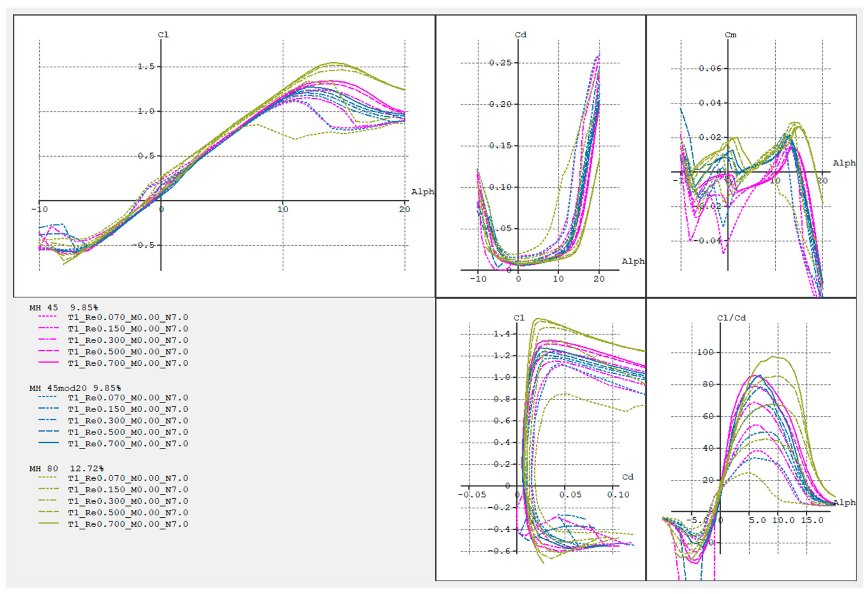Pick MH 45mod20 polar T1_Re0.150_M0.00_N7.0 label
This screenshot has height=594, width=868.
tap(128, 409)
